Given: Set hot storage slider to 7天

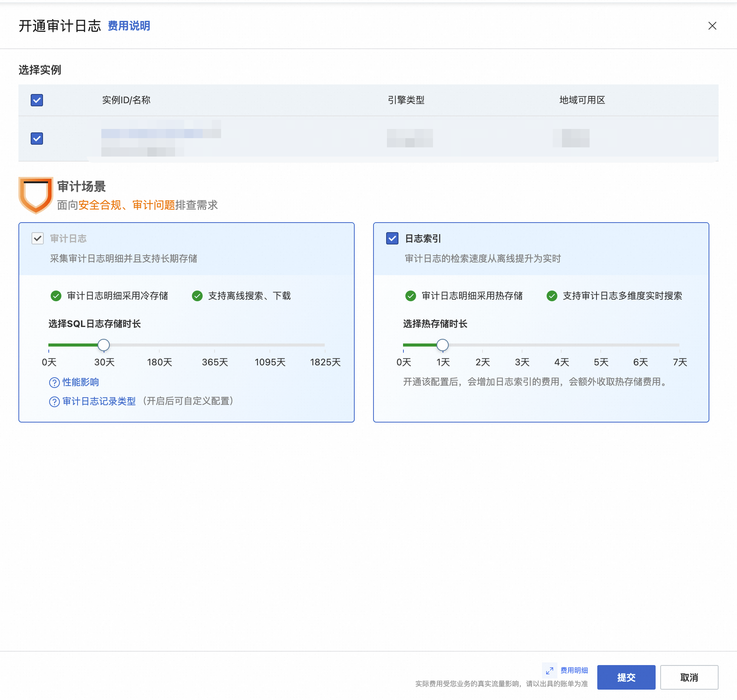Looking at the screenshot, I should click(679, 345).
